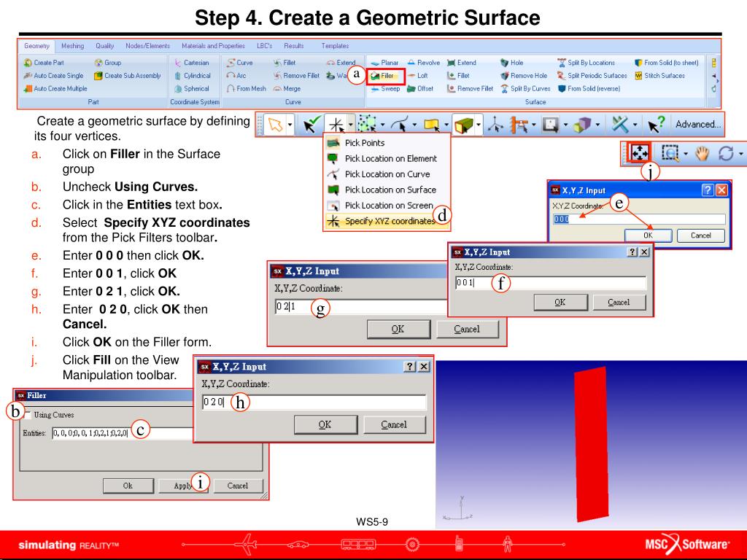Click the zoom box magnifier icon
747x560 pixels.
(x=670, y=153)
